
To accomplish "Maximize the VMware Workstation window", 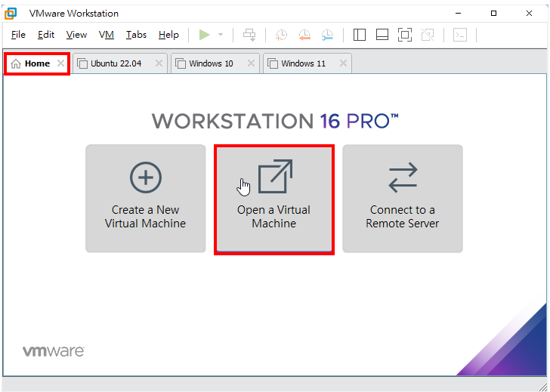I will click(493, 14).
